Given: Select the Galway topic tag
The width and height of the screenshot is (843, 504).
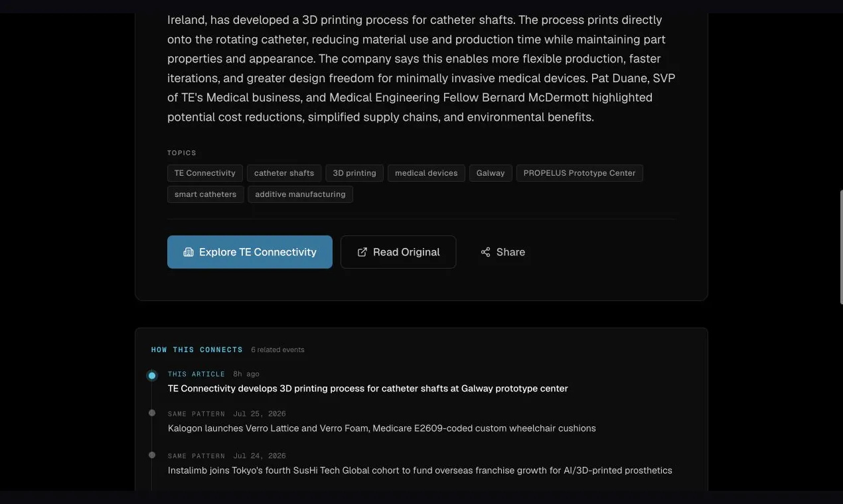Looking at the screenshot, I should pos(491,173).
